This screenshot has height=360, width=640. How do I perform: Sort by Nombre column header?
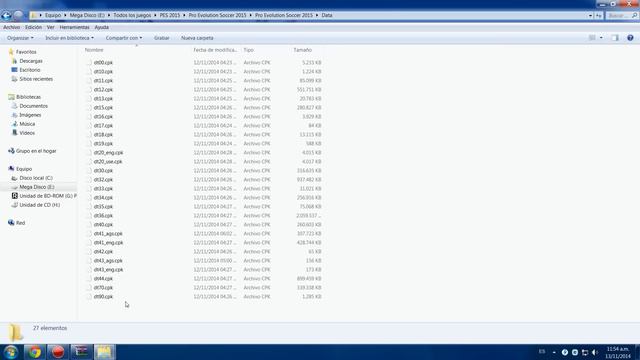click(x=94, y=50)
